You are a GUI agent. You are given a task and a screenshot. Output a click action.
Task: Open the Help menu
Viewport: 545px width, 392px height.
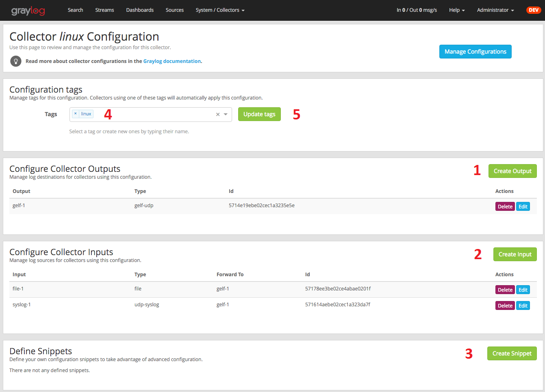pos(456,10)
